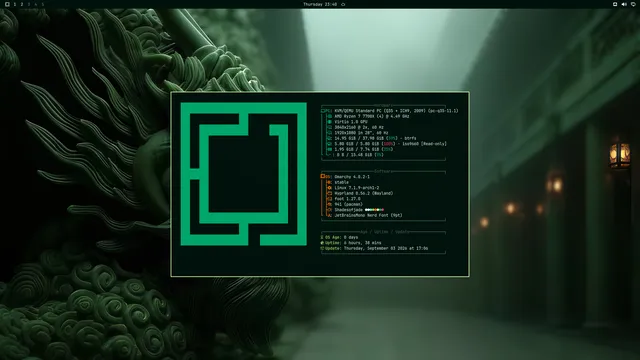The height and width of the screenshot is (360, 640).
Task: Click the refresh icon beside Update
Action: tap(322, 248)
